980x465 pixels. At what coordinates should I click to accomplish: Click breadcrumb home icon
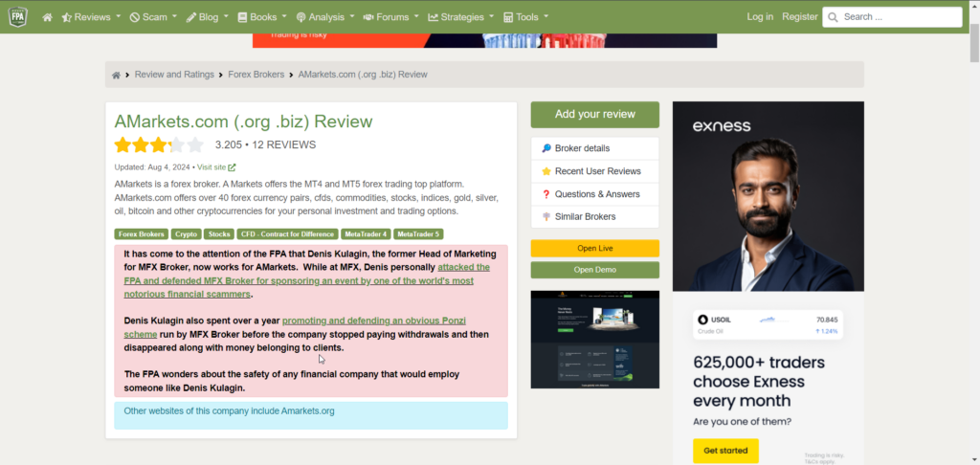click(x=116, y=75)
